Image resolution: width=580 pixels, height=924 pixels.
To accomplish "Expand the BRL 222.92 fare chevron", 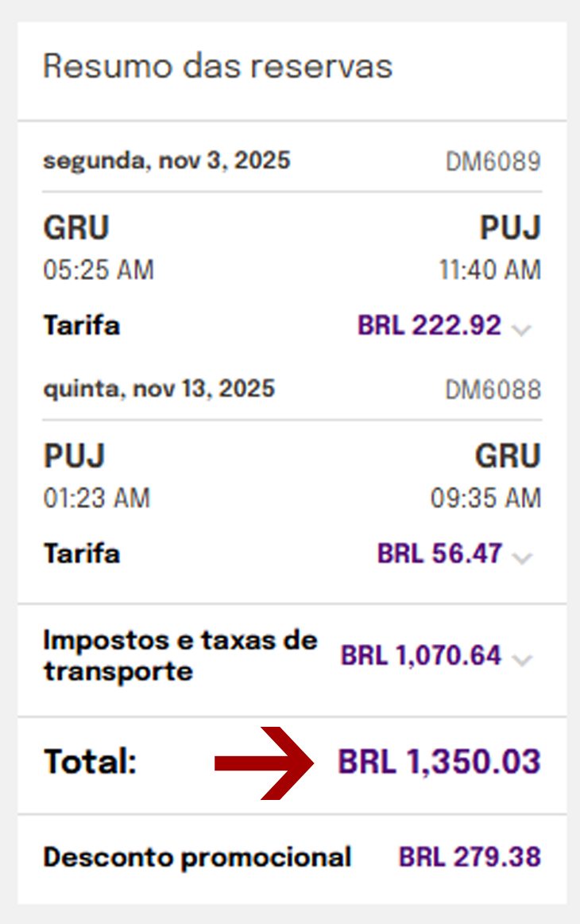I will [521, 329].
